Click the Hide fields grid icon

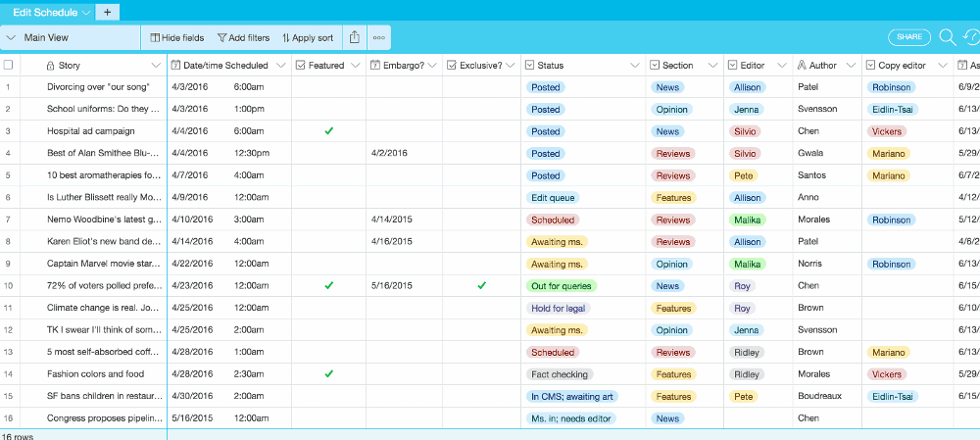click(155, 37)
